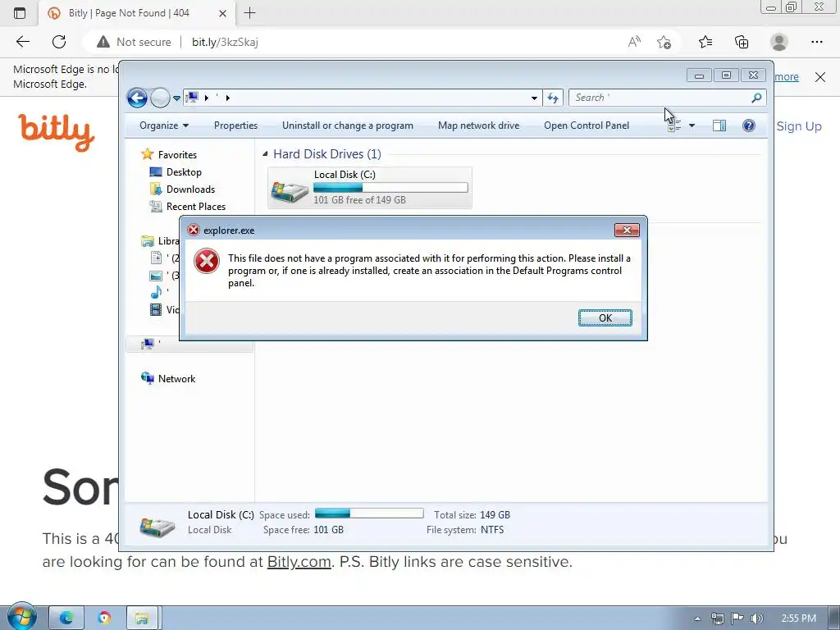Screen dimensions: 840x630
Task: Open Edge Collections
Action: (x=742, y=42)
